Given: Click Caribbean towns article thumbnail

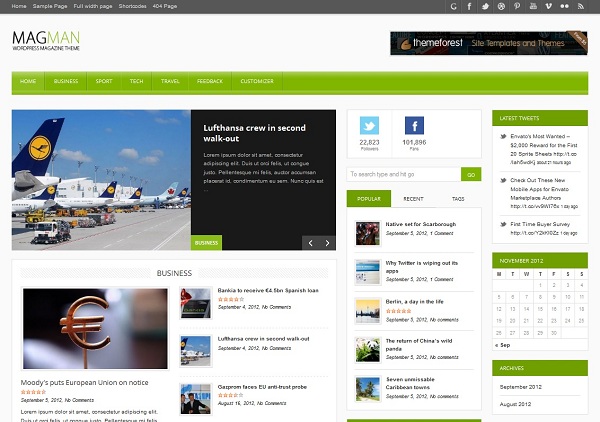Looking at the screenshot, I should tap(367, 389).
